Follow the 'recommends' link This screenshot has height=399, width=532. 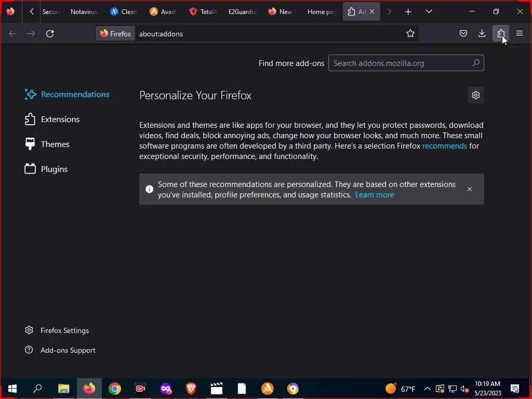[x=445, y=146]
